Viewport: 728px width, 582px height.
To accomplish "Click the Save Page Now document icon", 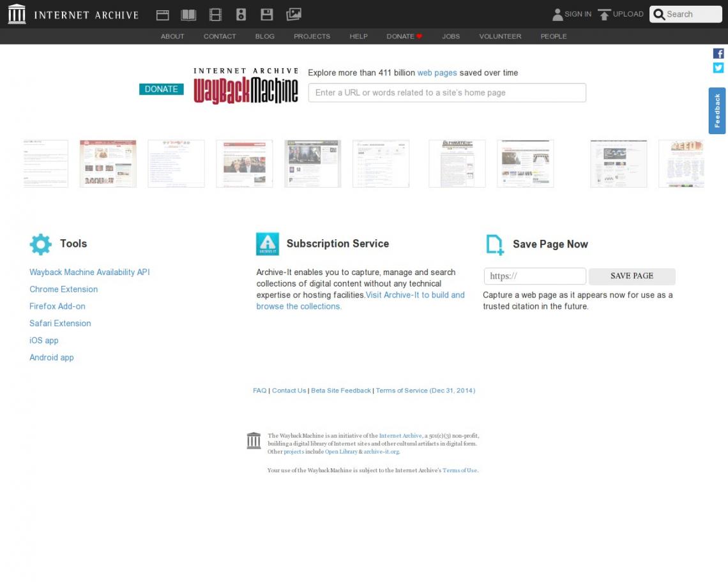I will 495,244.
